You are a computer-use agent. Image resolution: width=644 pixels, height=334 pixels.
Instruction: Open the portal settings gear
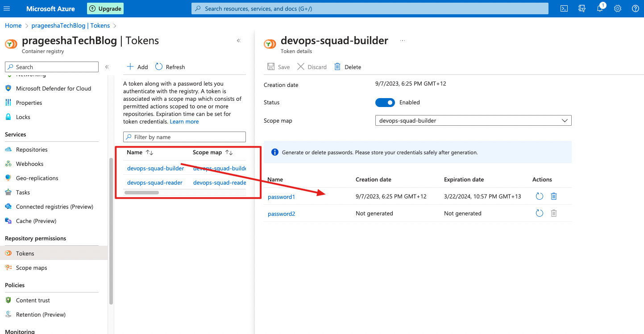617,8
